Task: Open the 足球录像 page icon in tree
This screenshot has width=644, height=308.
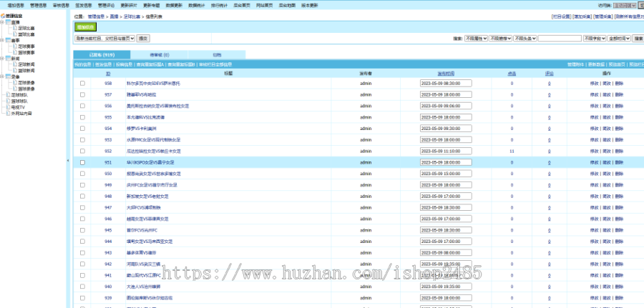Action: tap(15, 82)
